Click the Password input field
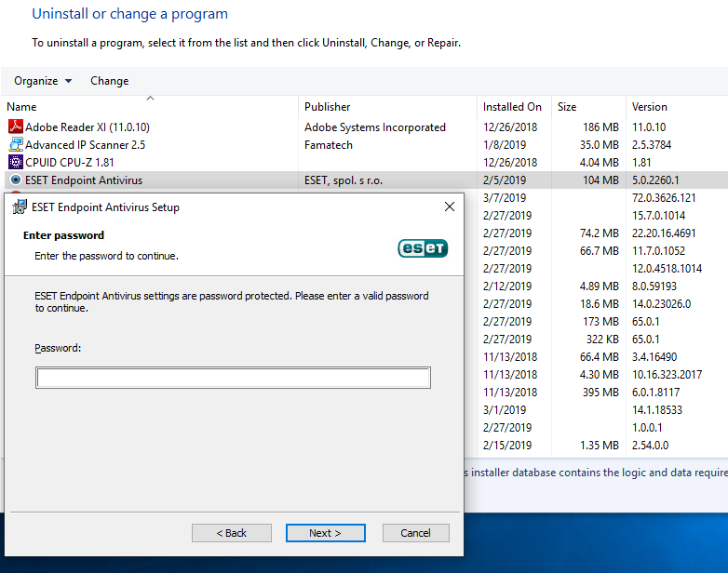The width and height of the screenshot is (728, 573). tap(233, 378)
